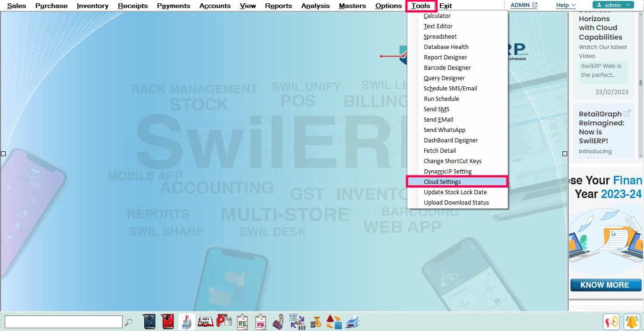
Task: Open the megaphone announcements icon
Action: click(x=611, y=322)
